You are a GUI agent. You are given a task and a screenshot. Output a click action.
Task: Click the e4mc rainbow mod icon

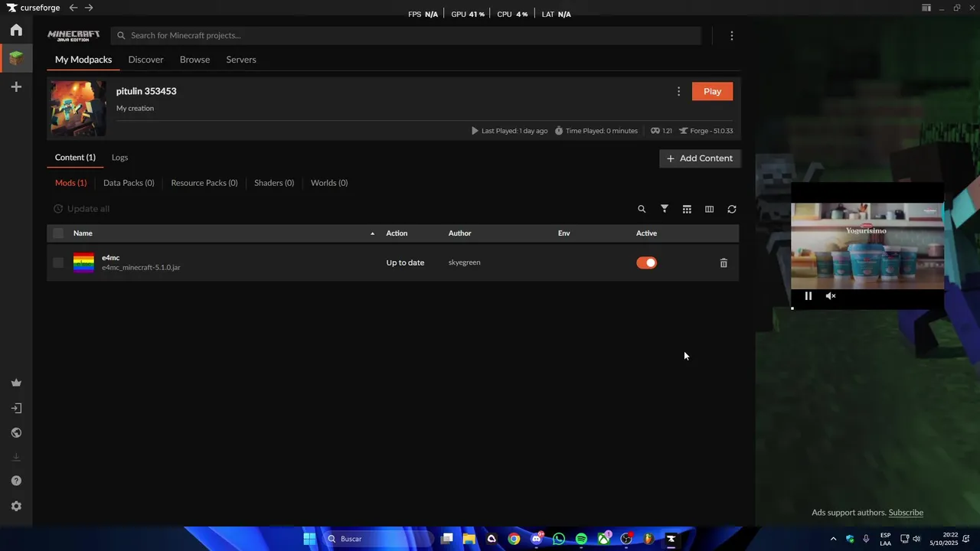(x=83, y=262)
